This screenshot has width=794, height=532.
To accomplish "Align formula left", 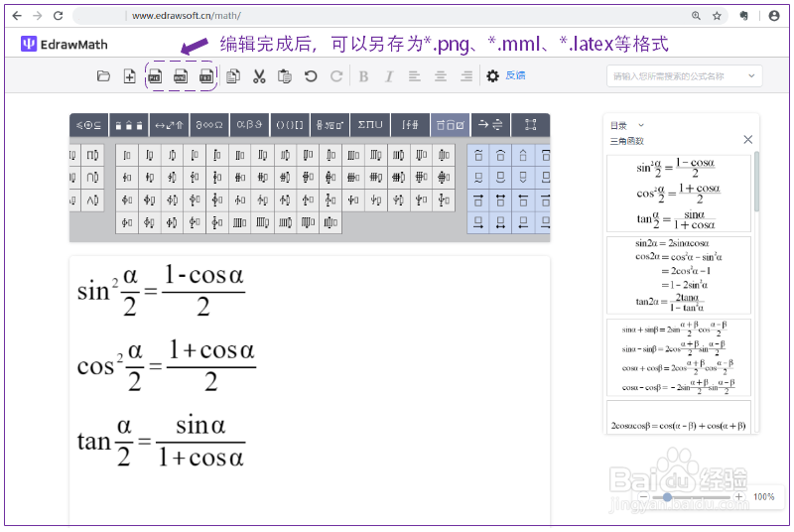I will coord(415,76).
